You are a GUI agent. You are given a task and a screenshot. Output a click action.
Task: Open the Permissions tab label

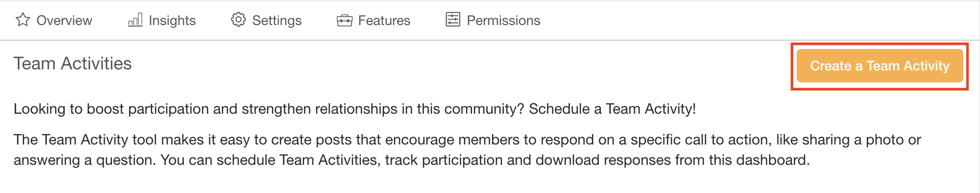point(504,20)
